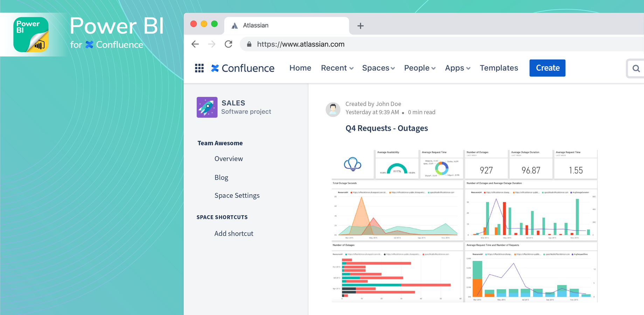Click the Software project subtitle
644x315 pixels.
click(x=246, y=112)
